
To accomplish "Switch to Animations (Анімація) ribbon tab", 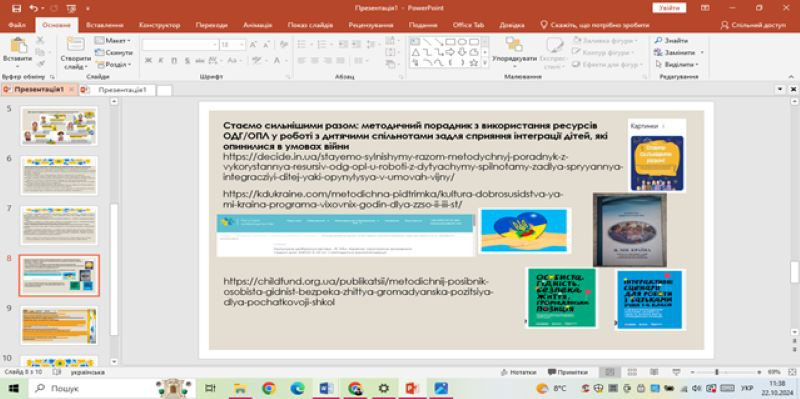I will pyautogui.click(x=258, y=25).
